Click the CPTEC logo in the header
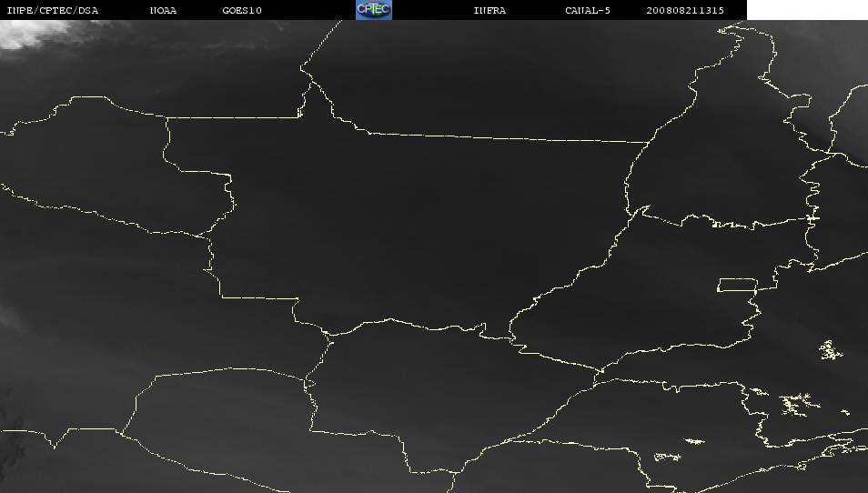 click(374, 10)
